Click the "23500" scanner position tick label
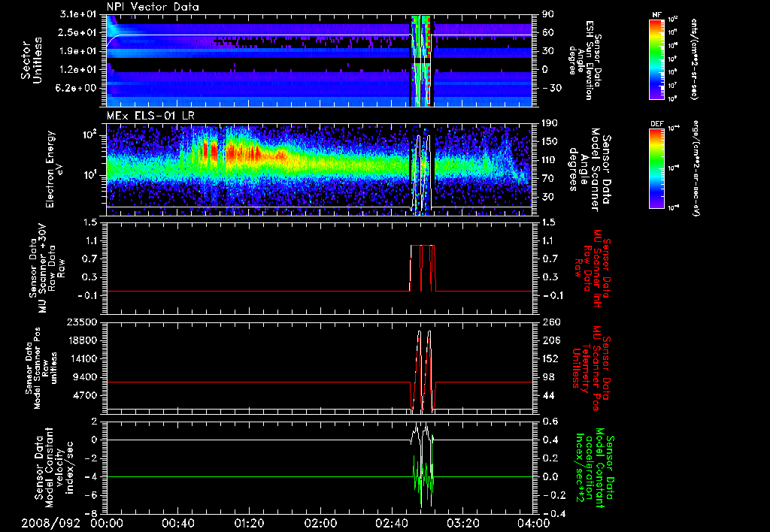The image size is (770, 532). (82, 322)
